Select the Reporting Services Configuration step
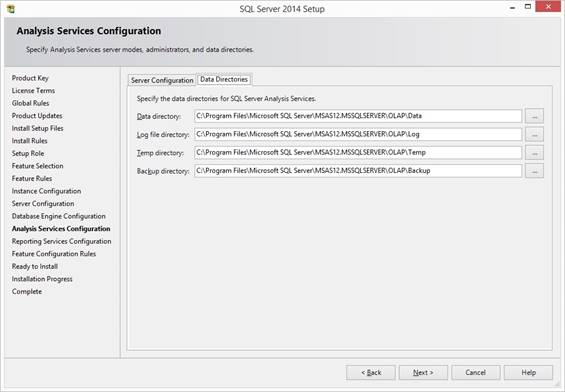Image resolution: width=565 pixels, height=392 pixels. [62, 242]
